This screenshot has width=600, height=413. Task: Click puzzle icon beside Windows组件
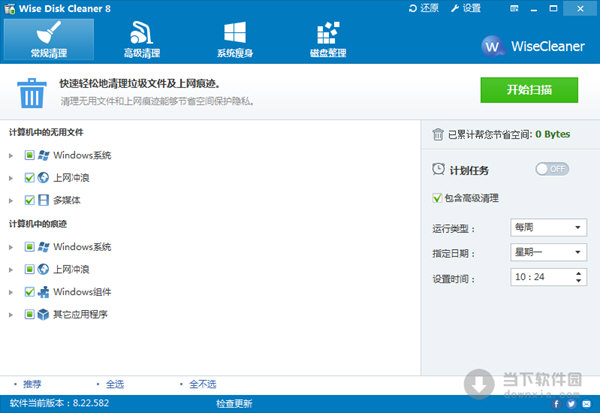pyautogui.click(x=43, y=292)
